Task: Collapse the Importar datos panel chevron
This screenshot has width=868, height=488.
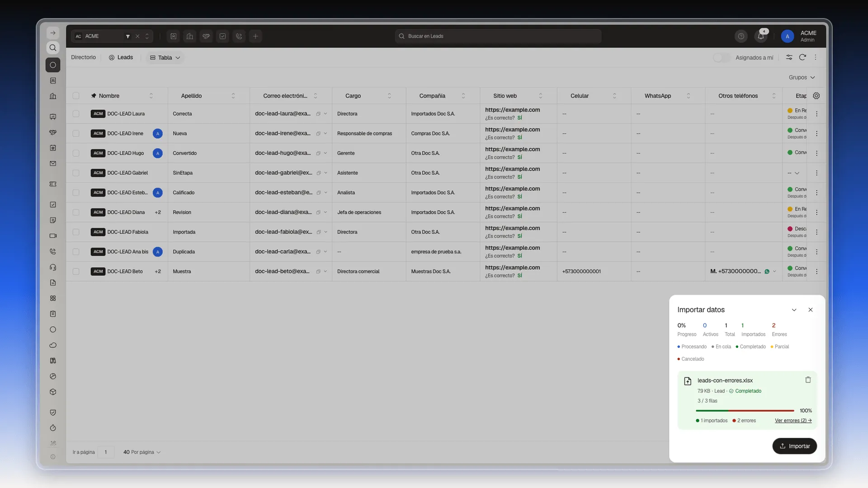Action: point(794,310)
